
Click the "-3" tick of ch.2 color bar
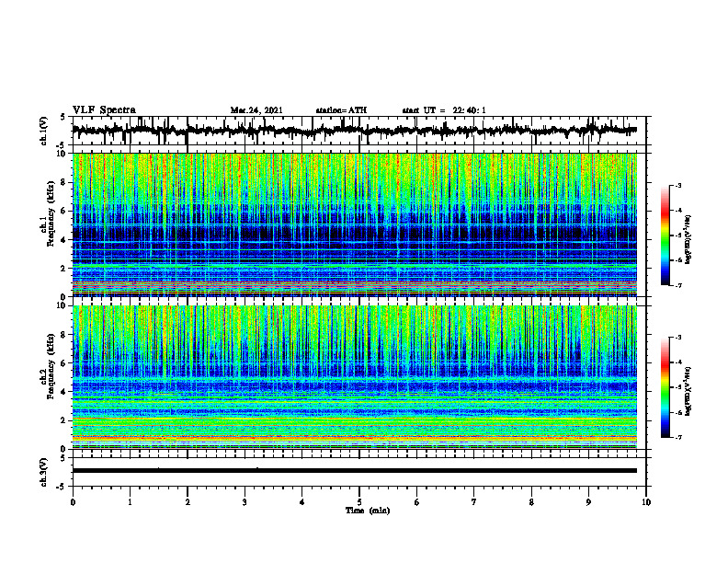678,338
